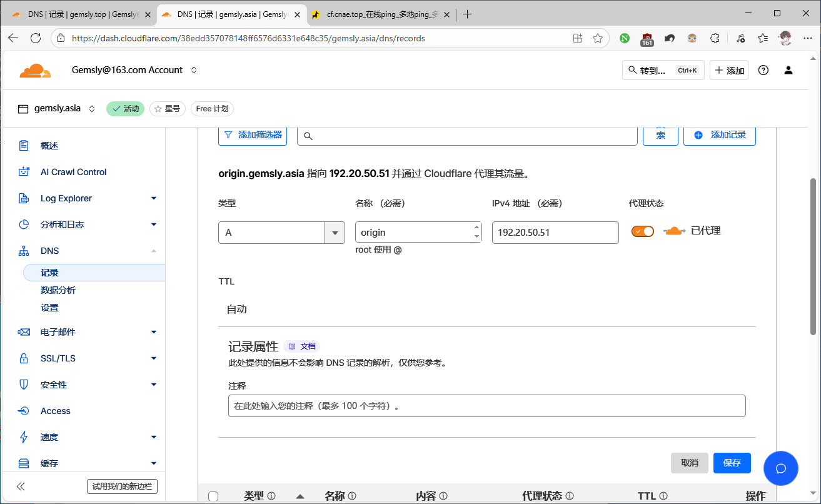This screenshot has width=821, height=504.
Task: Disable the 已代理 proxy status toggle
Action: click(642, 231)
